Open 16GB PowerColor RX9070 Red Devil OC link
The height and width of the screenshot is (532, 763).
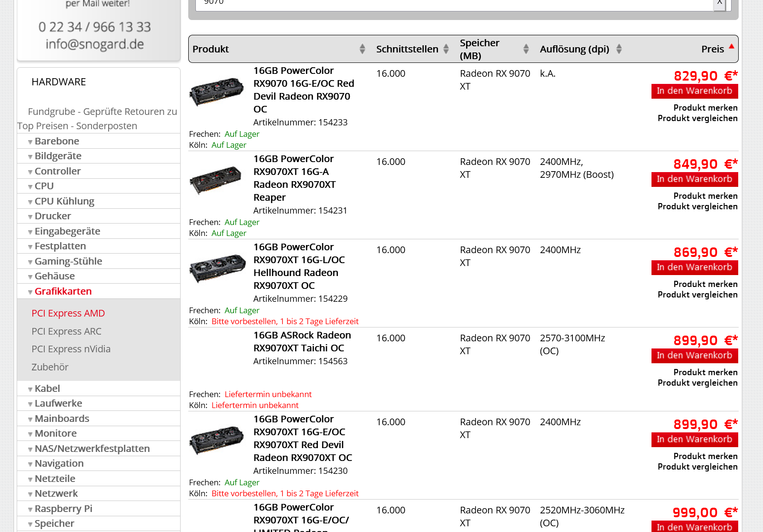[x=304, y=90]
